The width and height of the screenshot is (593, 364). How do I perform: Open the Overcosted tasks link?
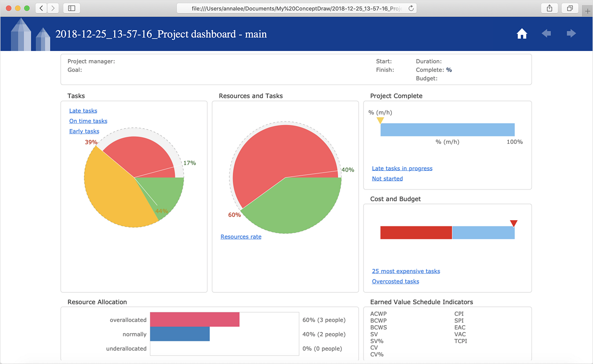(395, 281)
